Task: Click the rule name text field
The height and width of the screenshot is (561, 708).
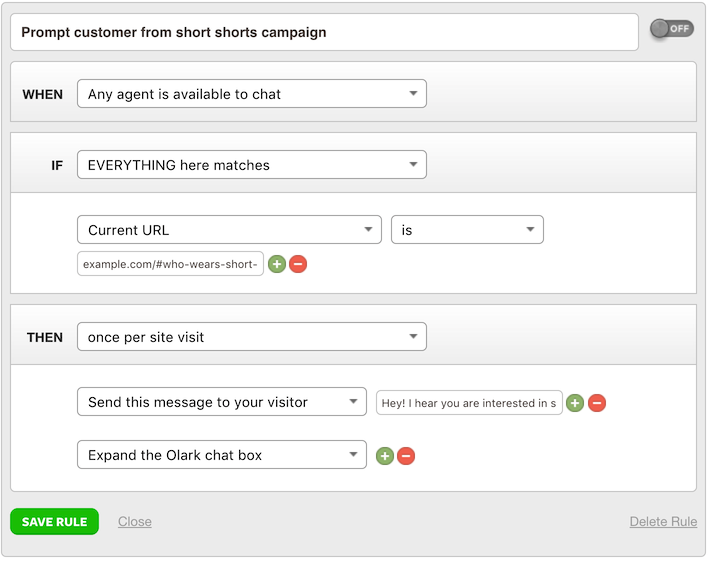Action: pos(324,32)
